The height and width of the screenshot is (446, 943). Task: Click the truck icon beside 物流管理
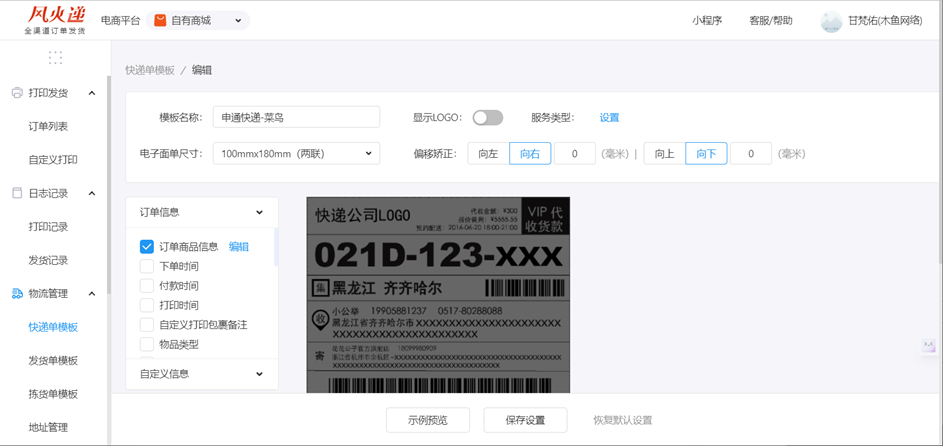pos(17,293)
